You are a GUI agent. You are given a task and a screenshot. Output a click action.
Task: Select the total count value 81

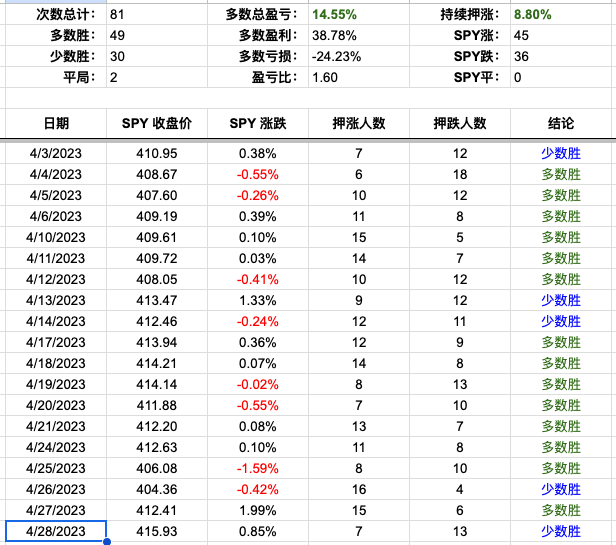click(117, 15)
